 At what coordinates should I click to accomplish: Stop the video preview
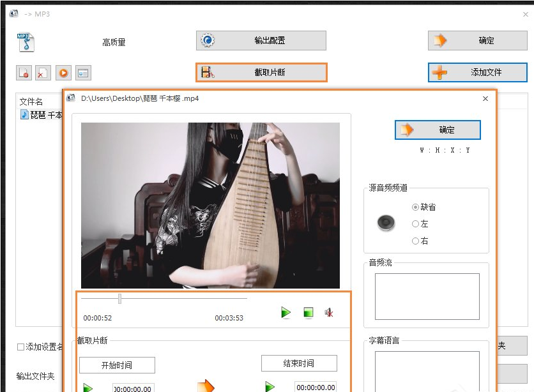click(x=307, y=313)
